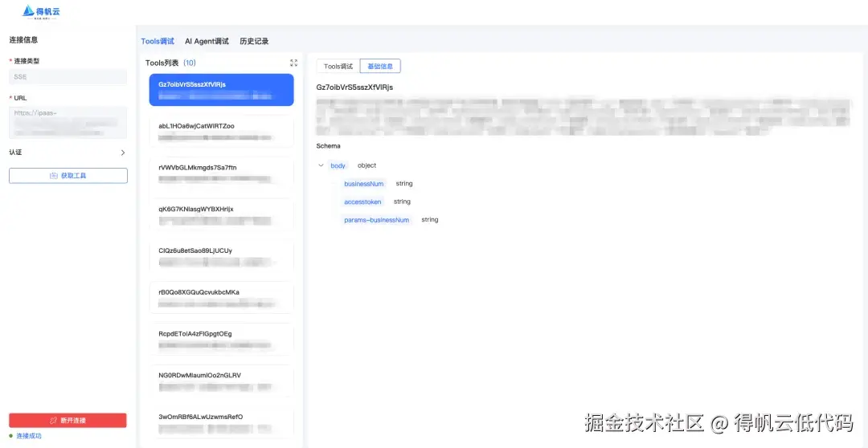This screenshot has width=868, height=448.
Task: Collapse the body object schema node
Action: point(321,165)
